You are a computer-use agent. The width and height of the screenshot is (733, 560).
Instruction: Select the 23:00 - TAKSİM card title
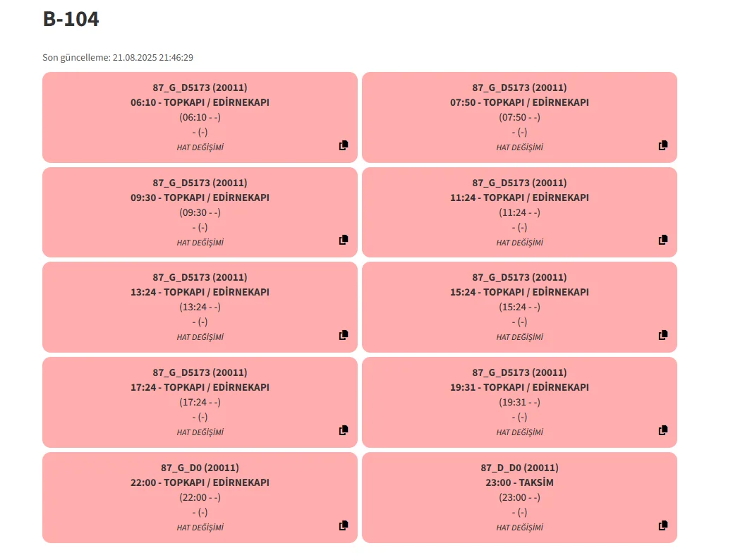[x=519, y=482]
